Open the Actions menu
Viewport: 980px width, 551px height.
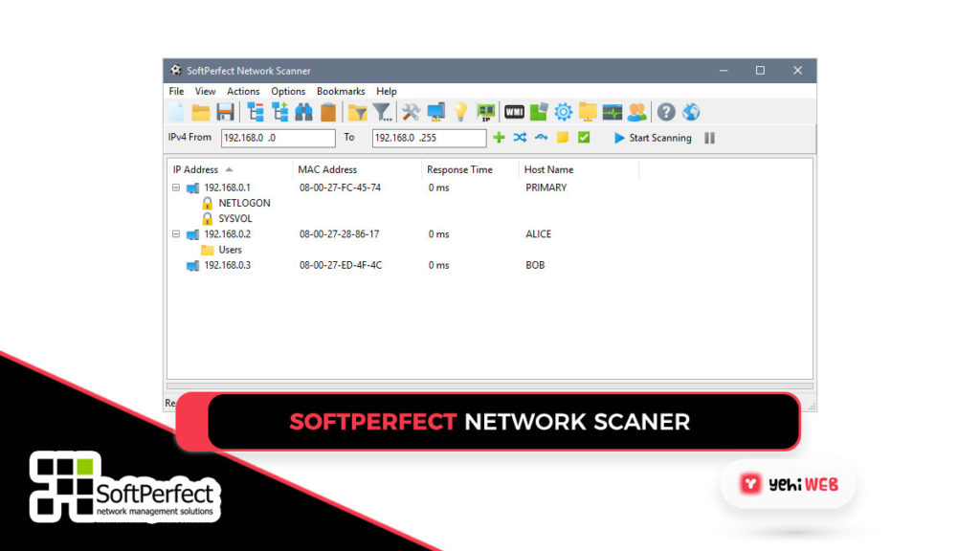tap(243, 92)
